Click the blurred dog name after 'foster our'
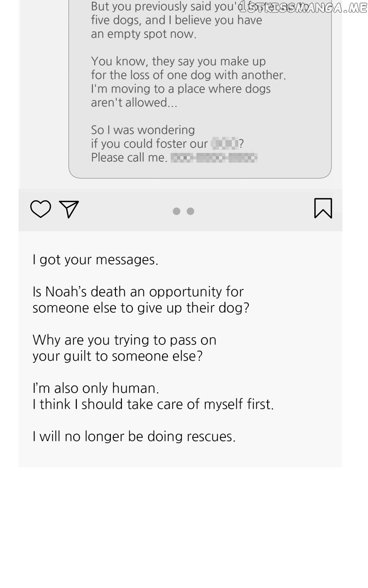Screen dimensions: 368x588 coord(225,144)
